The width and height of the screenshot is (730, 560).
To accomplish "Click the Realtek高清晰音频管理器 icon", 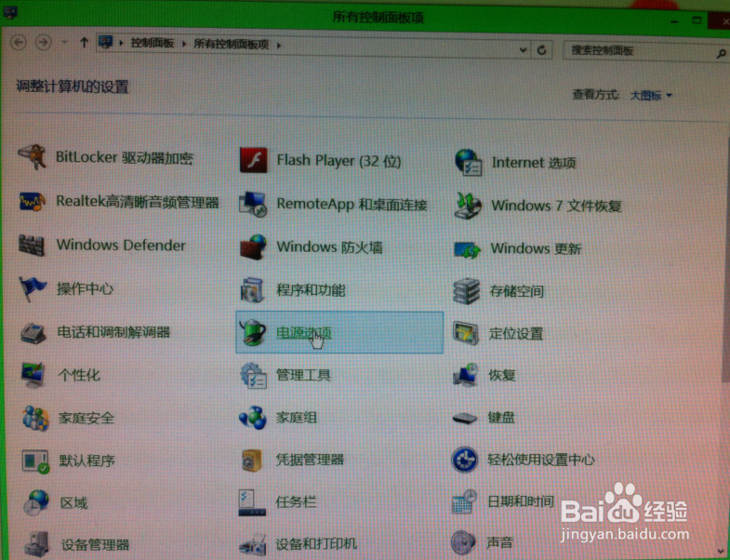I will click(x=32, y=201).
